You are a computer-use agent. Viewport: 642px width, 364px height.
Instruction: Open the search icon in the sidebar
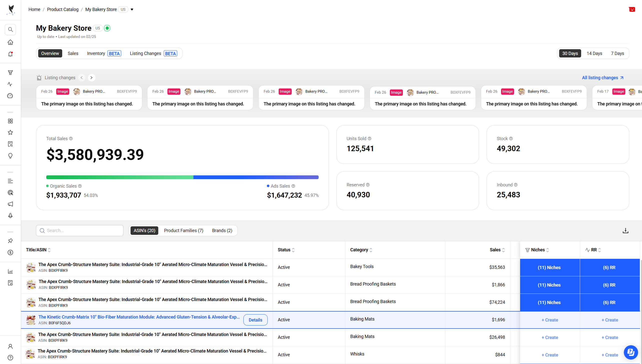[10, 29]
